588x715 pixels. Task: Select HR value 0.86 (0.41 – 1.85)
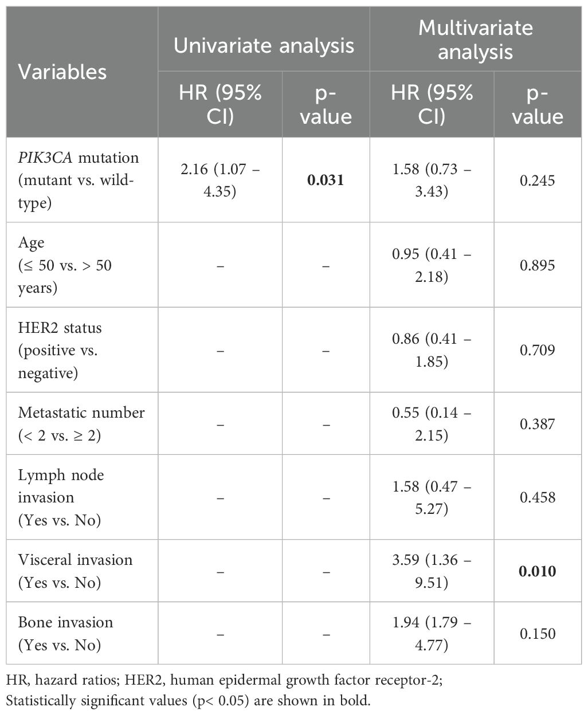[x=432, y=350]
